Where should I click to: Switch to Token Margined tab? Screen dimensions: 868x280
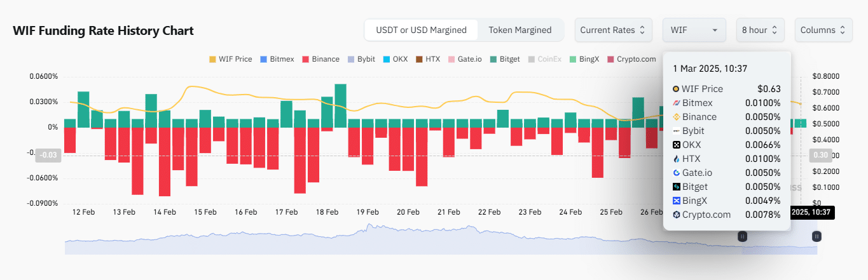(520, 30)
